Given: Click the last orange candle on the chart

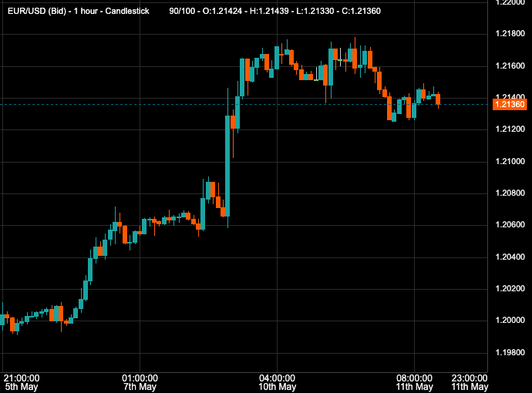Looking at the screenshot, I should 438,99.
